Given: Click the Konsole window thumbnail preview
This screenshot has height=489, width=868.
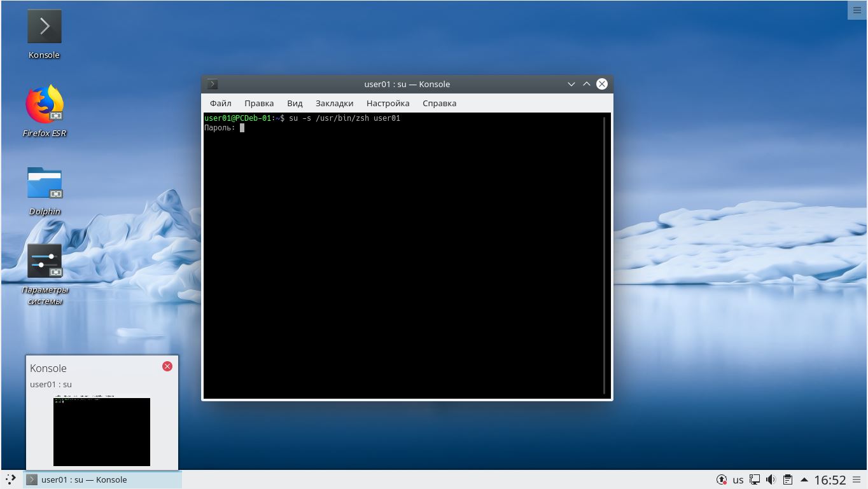Looking at the screenshot, I should coord(101,431).
